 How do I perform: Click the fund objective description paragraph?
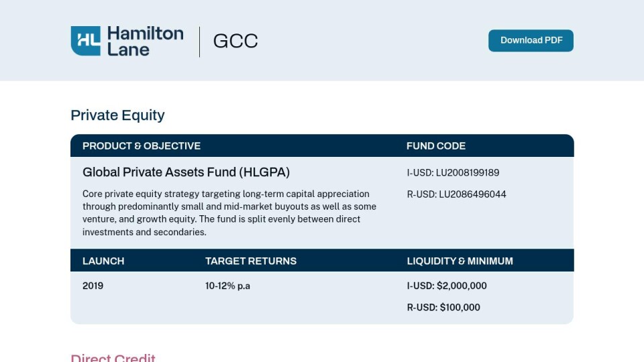[x=229, y=213]
